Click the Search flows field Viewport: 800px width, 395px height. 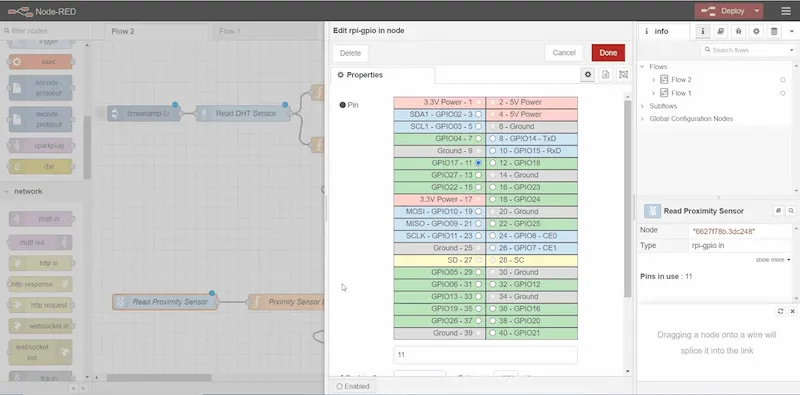tap(744, 50)
